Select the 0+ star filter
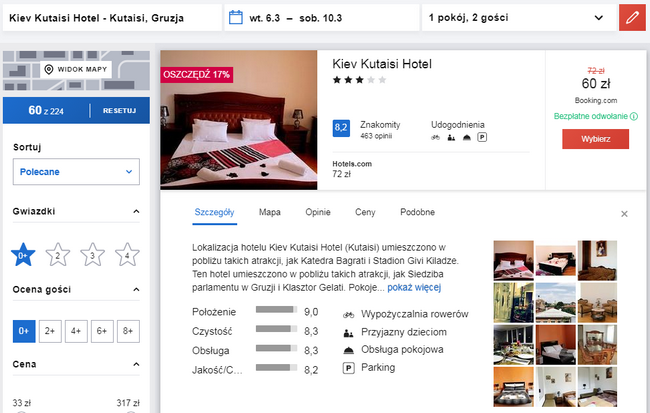Screen dimensions: 650x413 click(x=23, y=255)
